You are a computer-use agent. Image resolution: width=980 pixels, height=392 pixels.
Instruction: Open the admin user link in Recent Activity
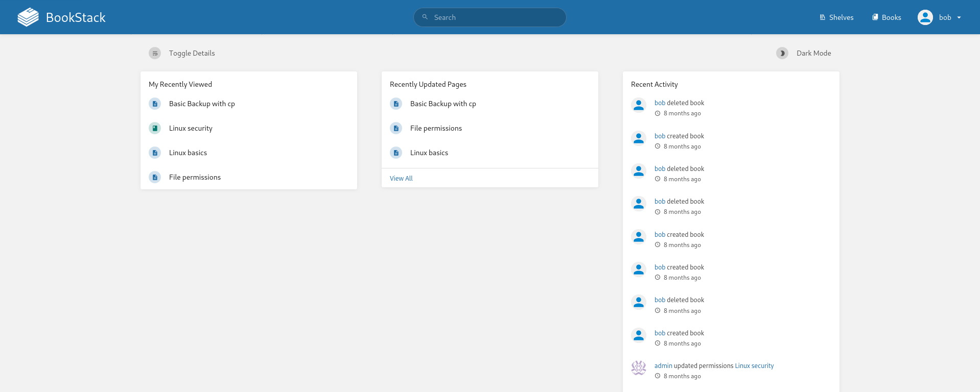[663, 365]
